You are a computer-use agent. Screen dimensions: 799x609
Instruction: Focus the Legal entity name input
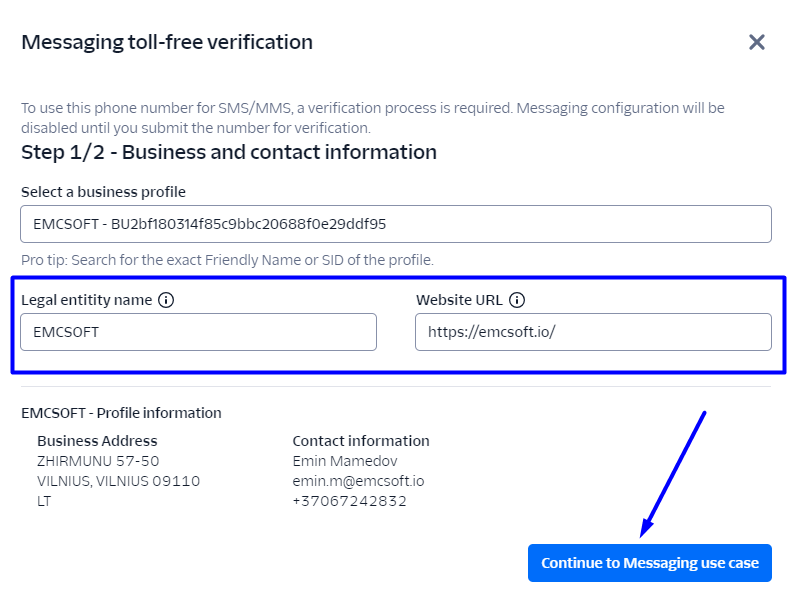tap(198, 332)
